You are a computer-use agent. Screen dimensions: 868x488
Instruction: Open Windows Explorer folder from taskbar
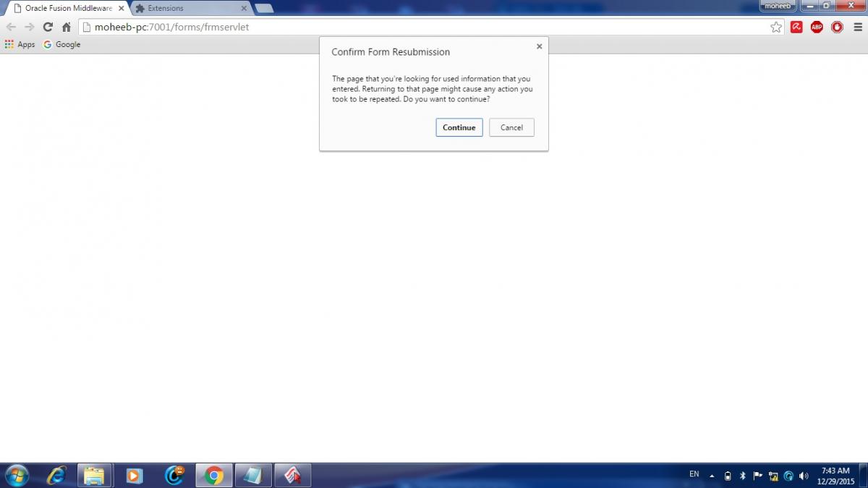94,475
